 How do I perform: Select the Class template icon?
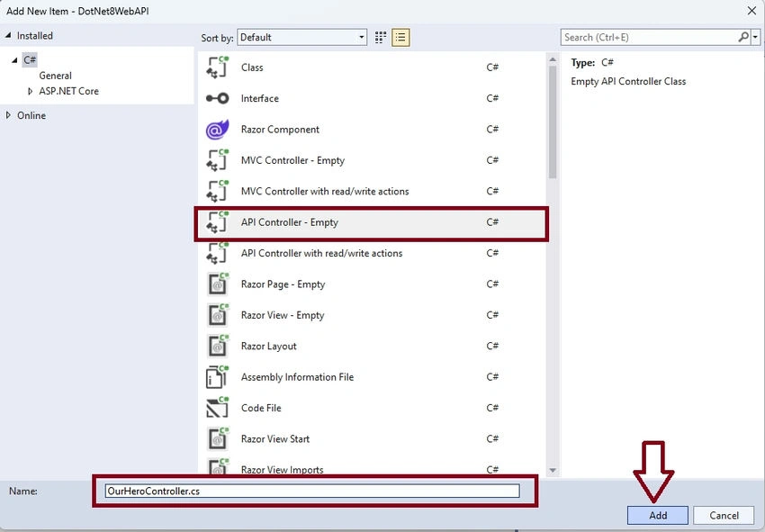pos(217,68)
